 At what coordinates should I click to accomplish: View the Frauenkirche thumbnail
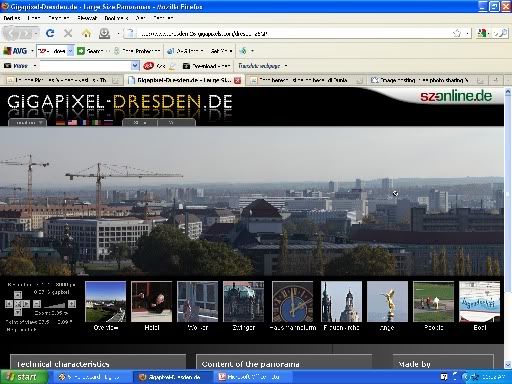pyautogui.click(x=341, y=302)
